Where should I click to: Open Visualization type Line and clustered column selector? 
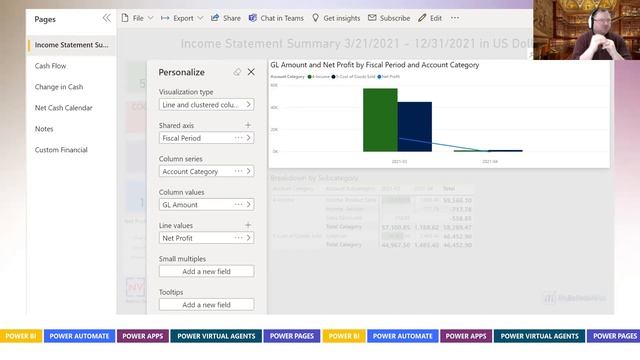click(x=207, y=104)
